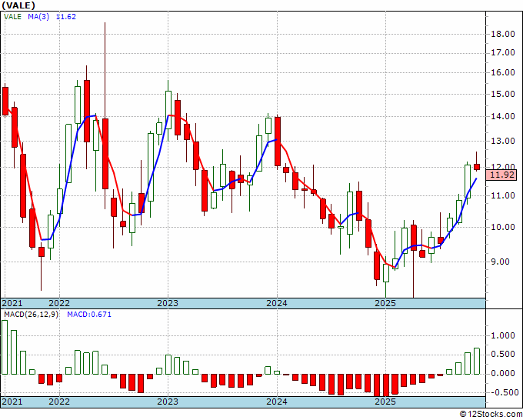Click the 11.92 current price tag
This screenshot has height=420, width=523.
click(501, 175)
